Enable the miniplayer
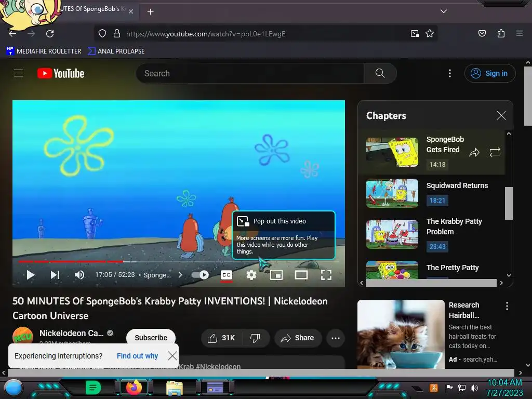532x399 pixels. [276, 275]
